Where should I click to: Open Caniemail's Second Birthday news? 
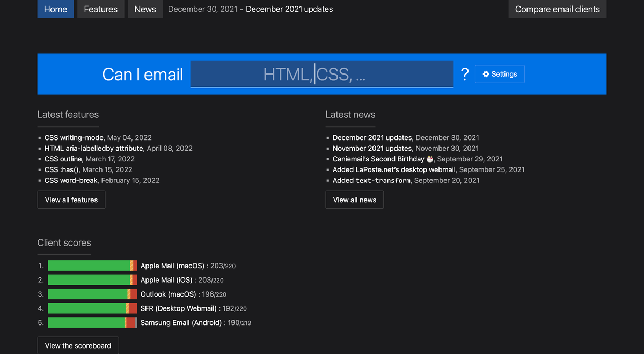pyautogui.click(x=383, y=159)
